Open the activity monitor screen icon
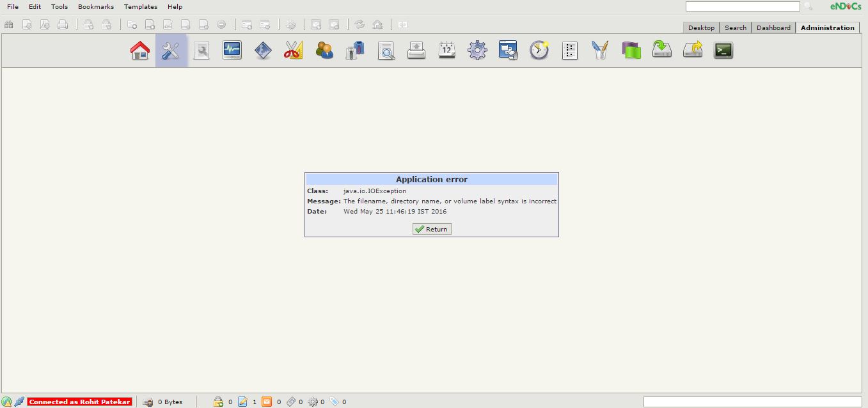This screenshot has width=868, height=408. 232,51
